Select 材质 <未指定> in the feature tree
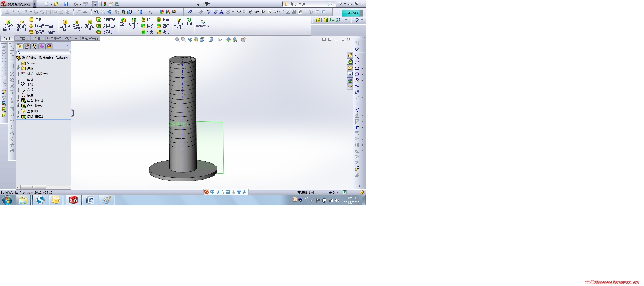 (35, 74)
